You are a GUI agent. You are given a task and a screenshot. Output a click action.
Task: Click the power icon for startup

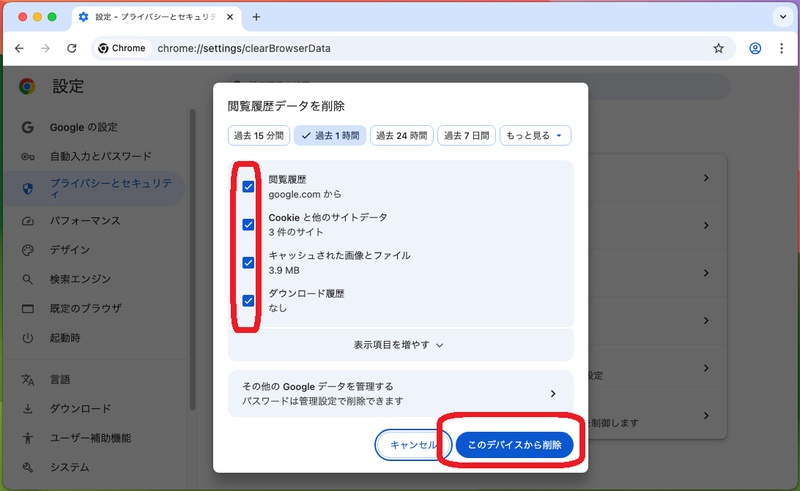[28, 338]
